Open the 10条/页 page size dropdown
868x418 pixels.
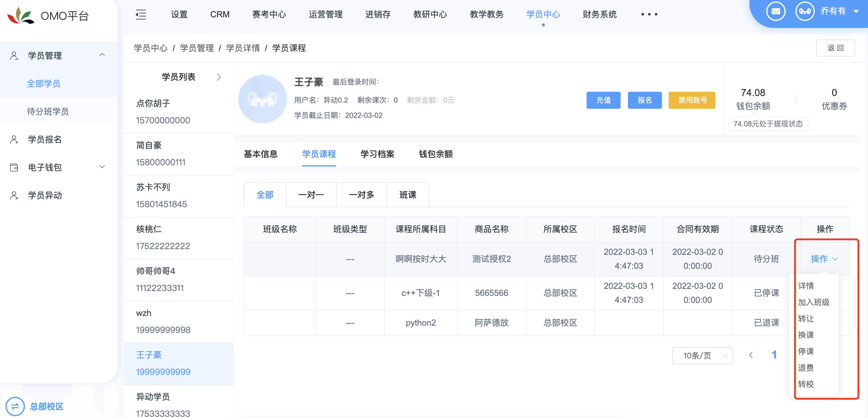(x=702, y=355)
